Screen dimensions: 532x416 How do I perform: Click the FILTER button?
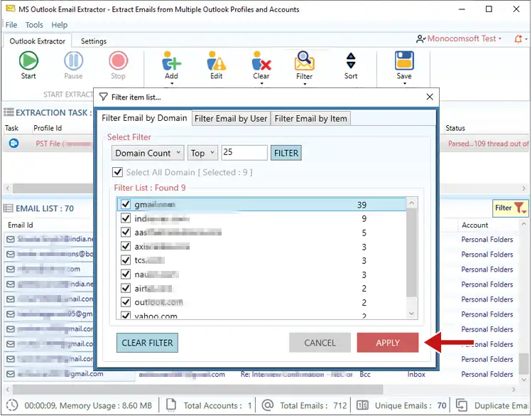[x=286, y=153]
